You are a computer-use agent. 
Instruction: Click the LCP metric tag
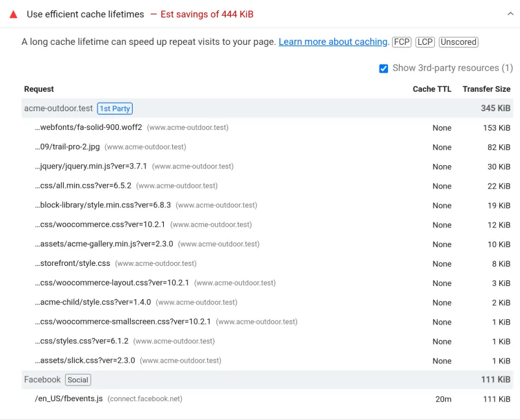click(x=425, y=42)
